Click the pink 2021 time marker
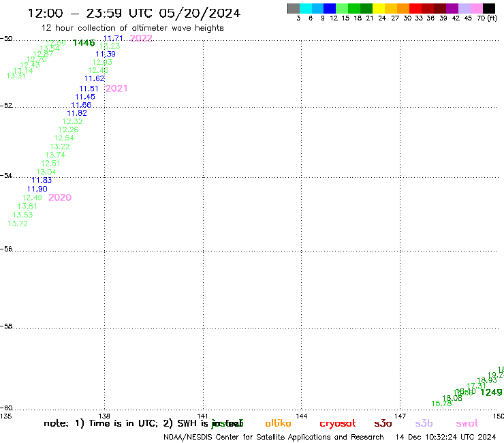The height and width of the screenshot is (443, 504). click(116, 89)
